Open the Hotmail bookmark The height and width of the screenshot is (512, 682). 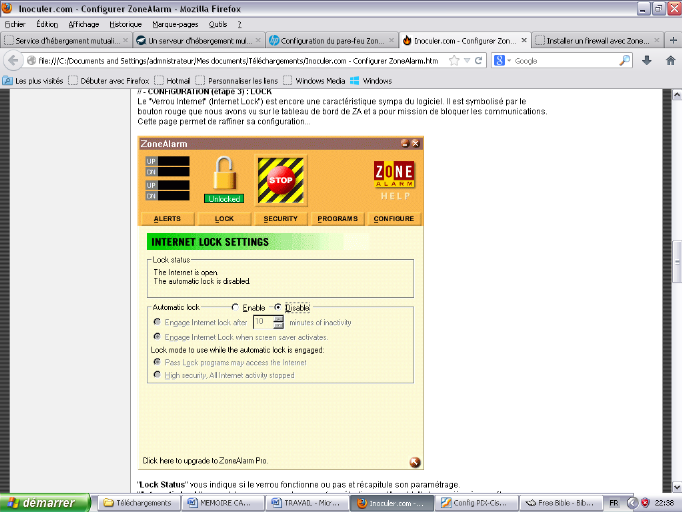173,80
